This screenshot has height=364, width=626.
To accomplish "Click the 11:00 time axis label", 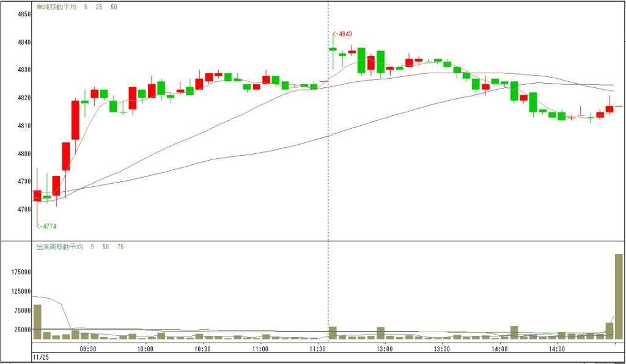I will [x=260, y=349].
